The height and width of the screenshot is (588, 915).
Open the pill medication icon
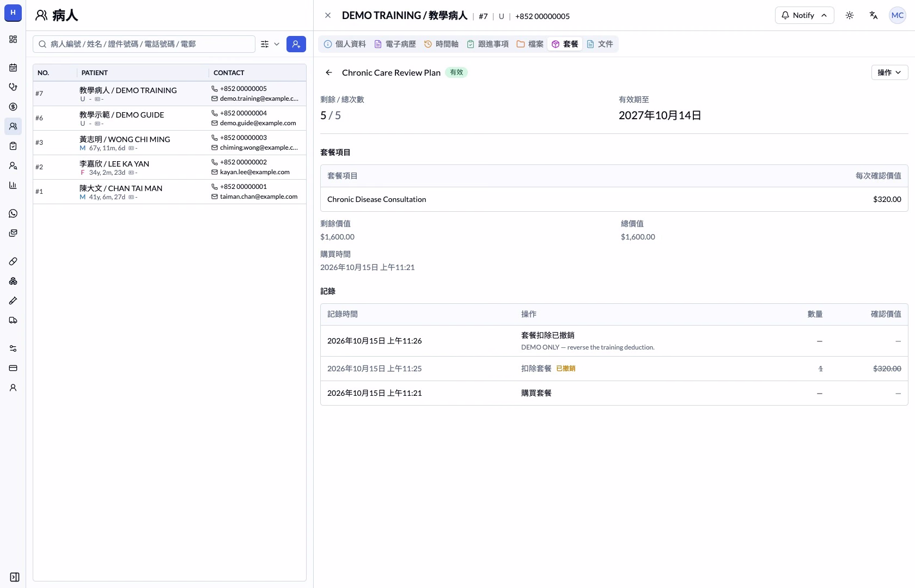point(13,261)
